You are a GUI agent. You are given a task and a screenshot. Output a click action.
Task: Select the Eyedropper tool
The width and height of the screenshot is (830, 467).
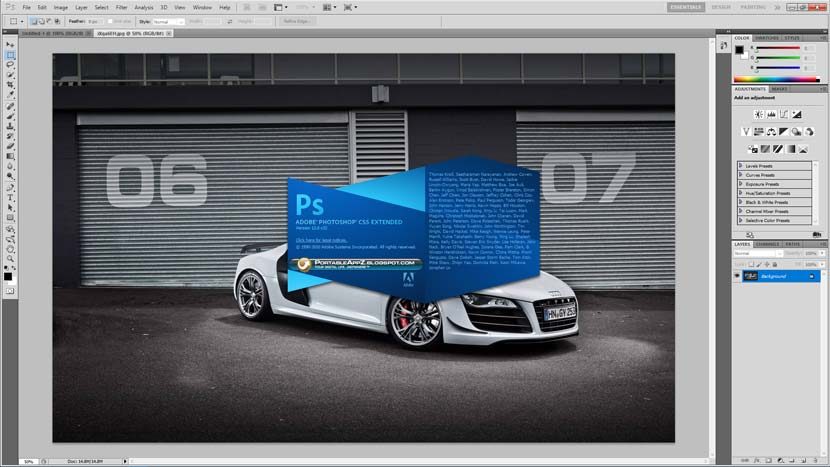[10, 95]
